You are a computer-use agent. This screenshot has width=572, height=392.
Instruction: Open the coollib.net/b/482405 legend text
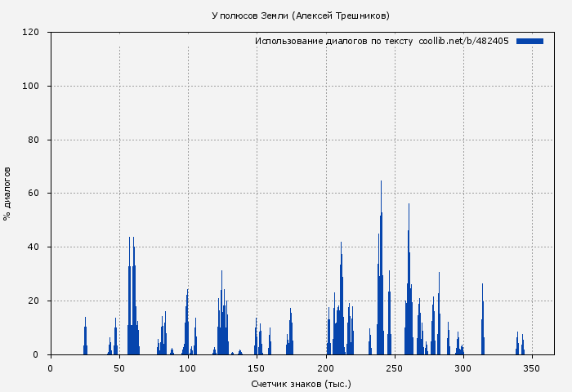pyautogui.click(x=463, y=41)
